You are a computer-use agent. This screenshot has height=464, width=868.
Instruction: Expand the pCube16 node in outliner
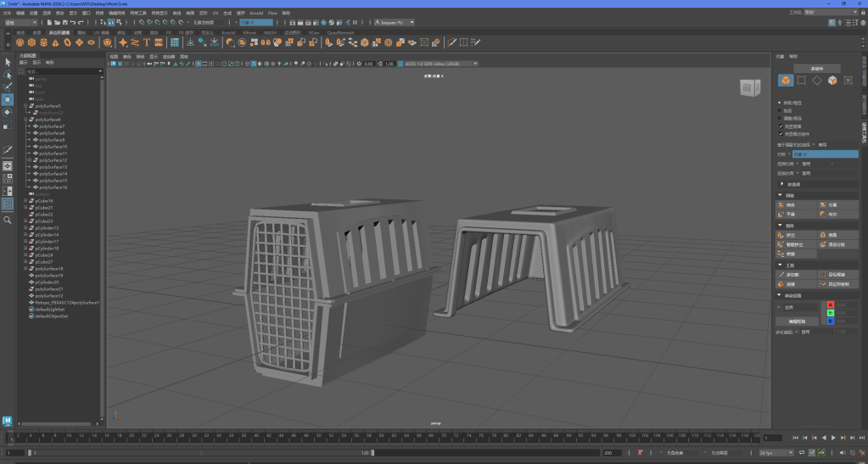tap(27, 201)
